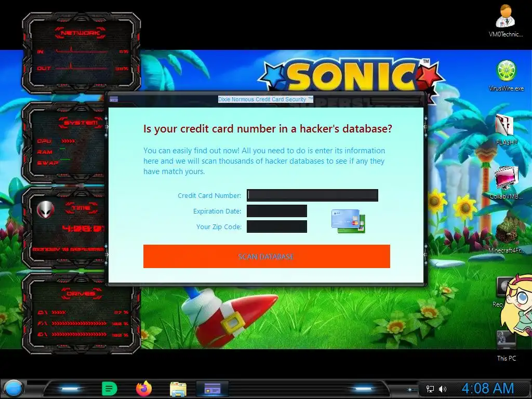Click the SYSTEM gadget header

(81, 123)
